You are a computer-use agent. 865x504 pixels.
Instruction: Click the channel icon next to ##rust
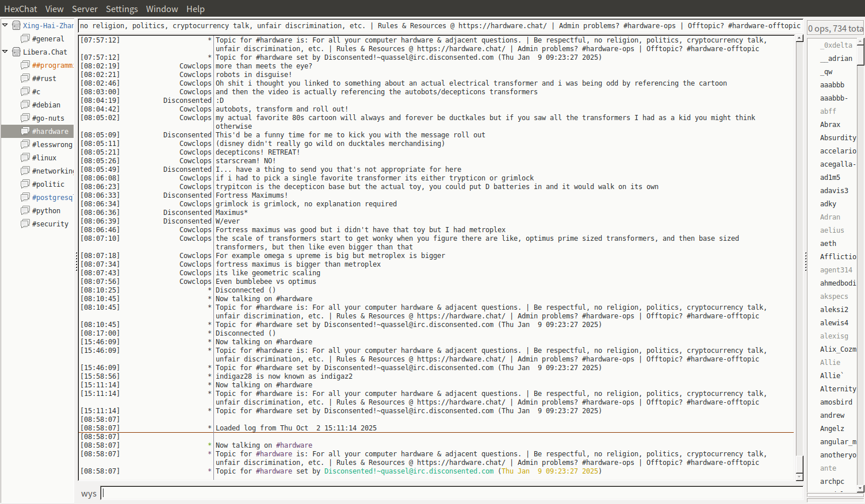click(x=25, y=78)
